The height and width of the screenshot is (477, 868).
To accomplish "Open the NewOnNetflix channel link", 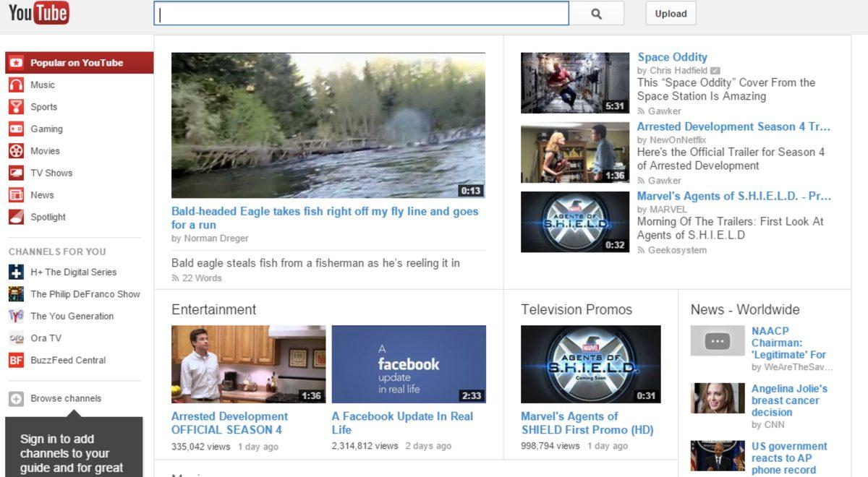I will tap(678, 140).
